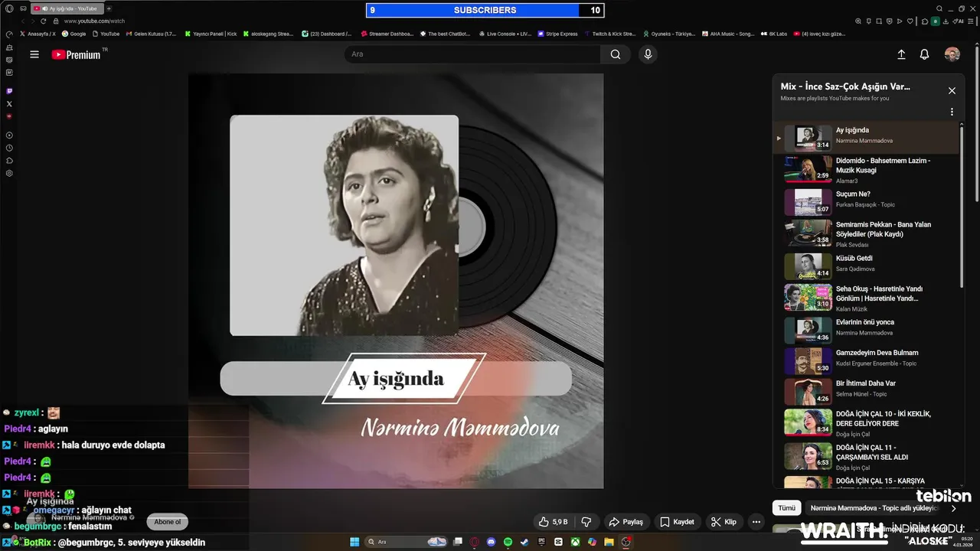Viewport: 980px width, 551px height.
Task: Open the browser's AI toolbar button
Action: pos(959,21)
